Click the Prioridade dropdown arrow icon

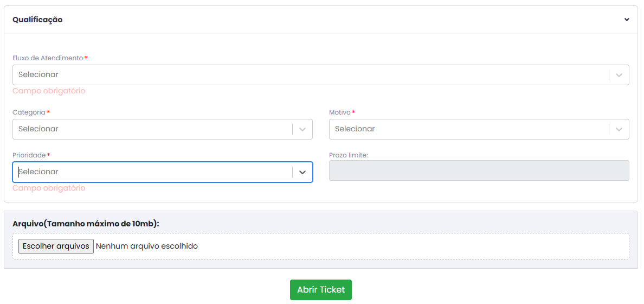pyautogui.click(x=302, y=172)
